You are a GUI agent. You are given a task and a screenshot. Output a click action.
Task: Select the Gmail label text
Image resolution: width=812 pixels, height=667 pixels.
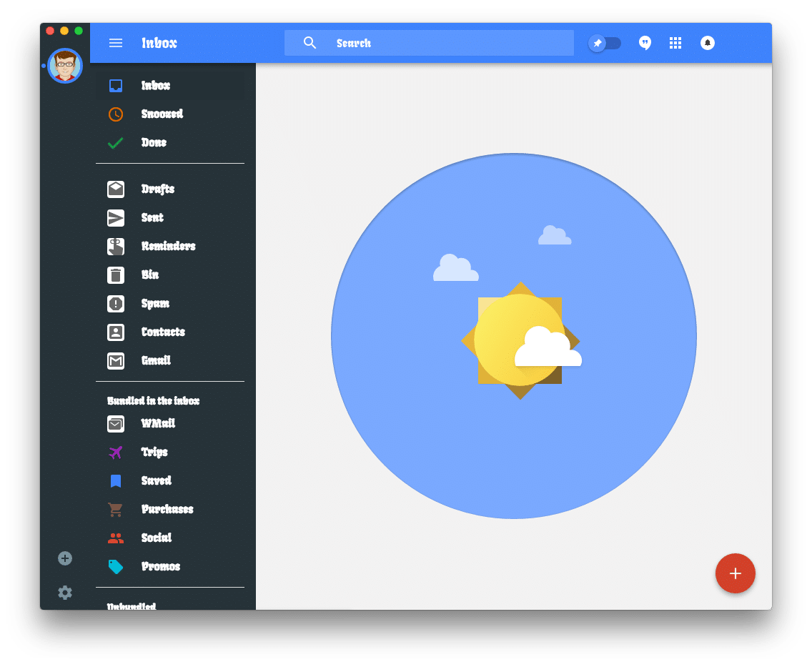156,360
